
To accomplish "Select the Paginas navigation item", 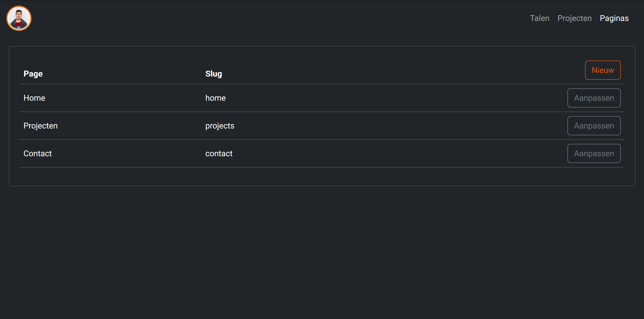I will [614, 18].
